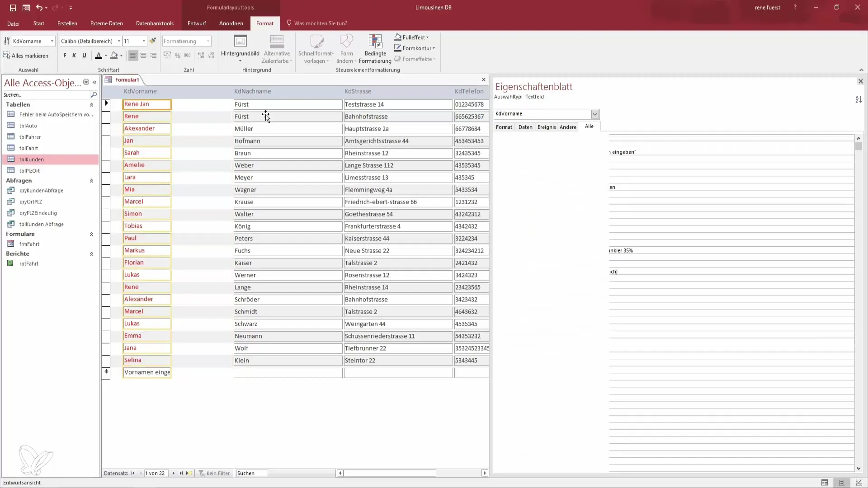This screenshot has height=488, width=868.
Task: Toggle Italic (K) formatting
Action: pos(74,56)
